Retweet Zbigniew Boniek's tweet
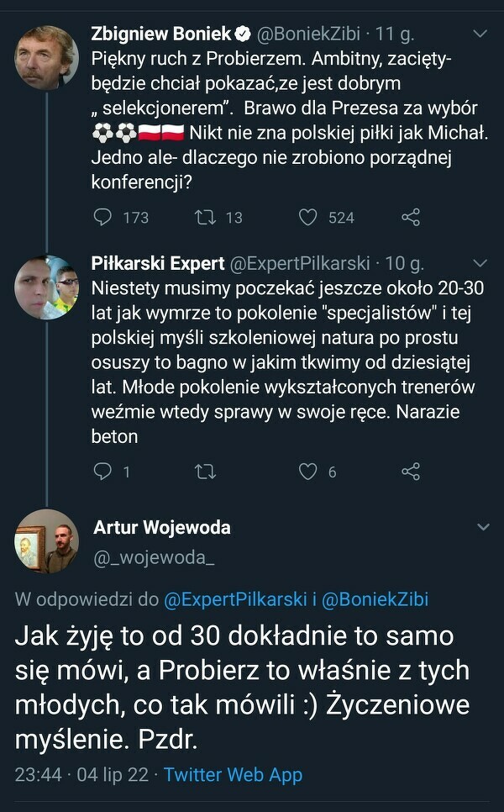Viewport: 504px width, 812px height. [x=205, y=217]
